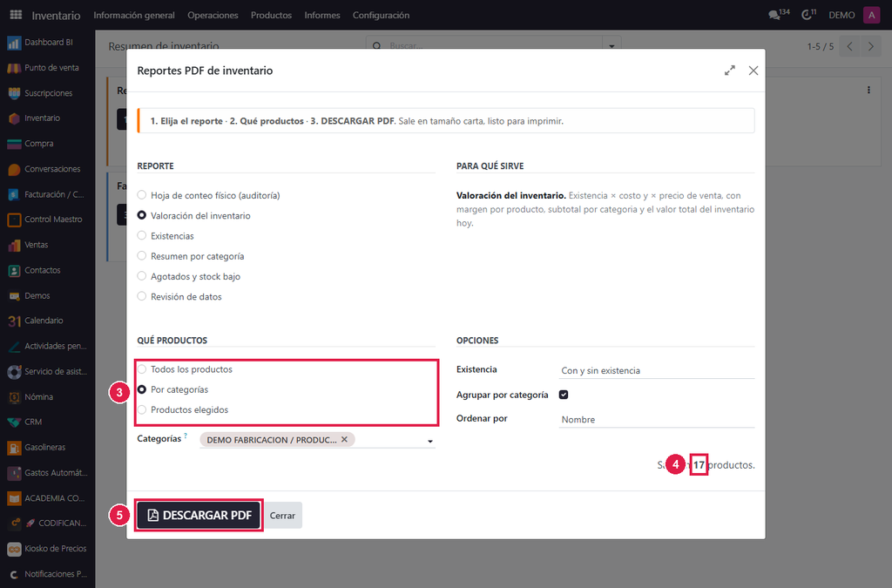Screen dimensions: 892x588
Task: Open Suscripciones app in sidebar
Action: [48, 92]
